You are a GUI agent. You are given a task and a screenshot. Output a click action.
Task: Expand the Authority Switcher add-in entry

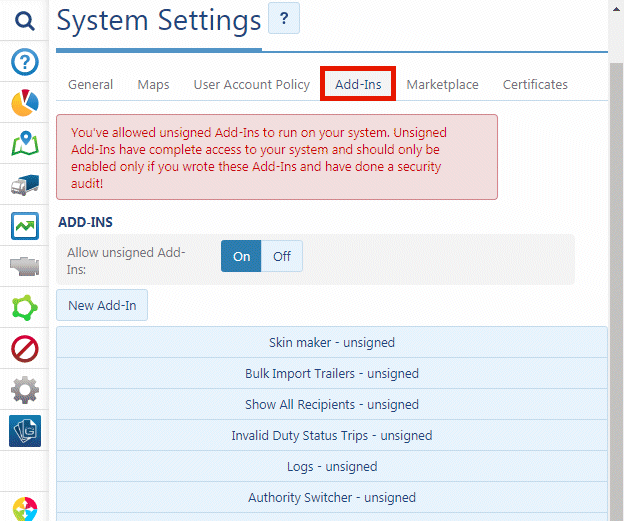332,497
